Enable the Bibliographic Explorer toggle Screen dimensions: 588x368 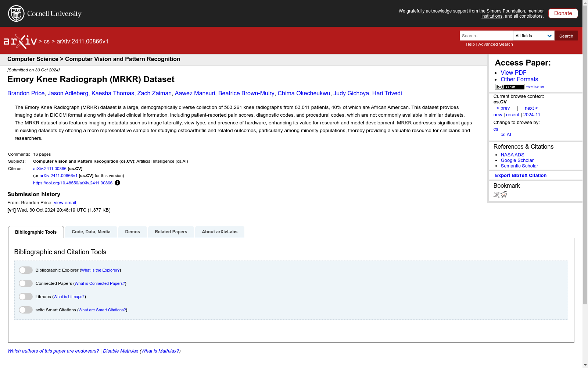tap(25, 270)
